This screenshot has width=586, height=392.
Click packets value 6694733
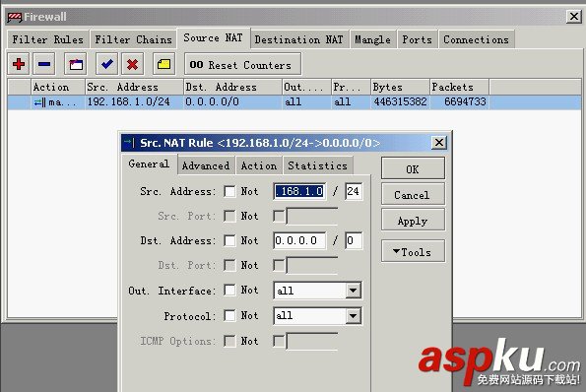(x=465, y=102)
